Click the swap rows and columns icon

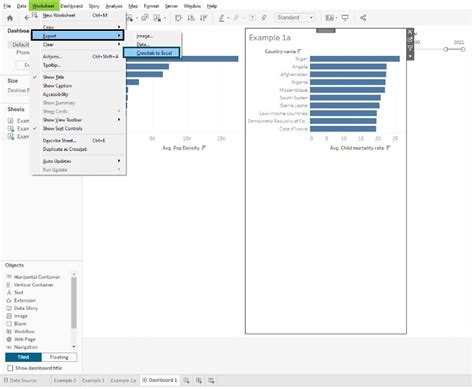pyautogui.click(x=178, y=18)
